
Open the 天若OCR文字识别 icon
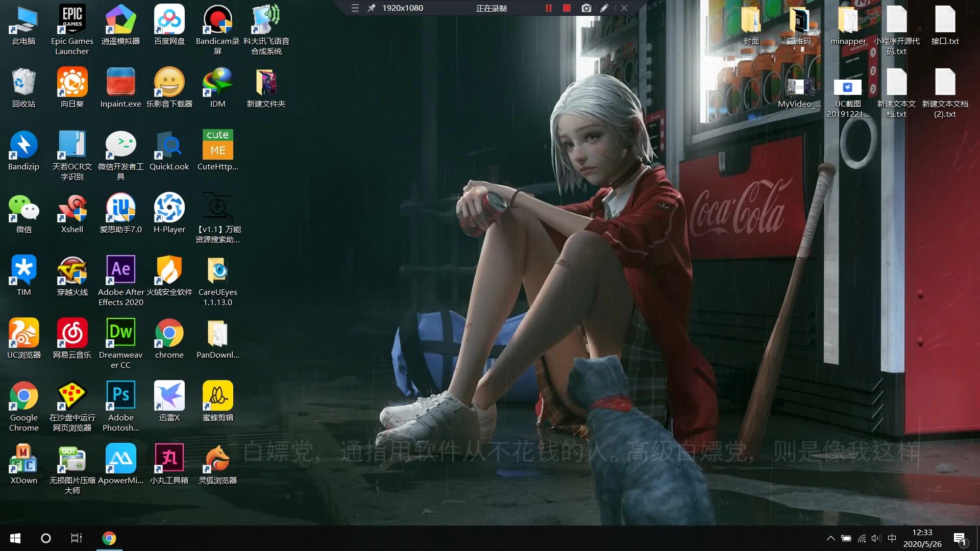72,155
